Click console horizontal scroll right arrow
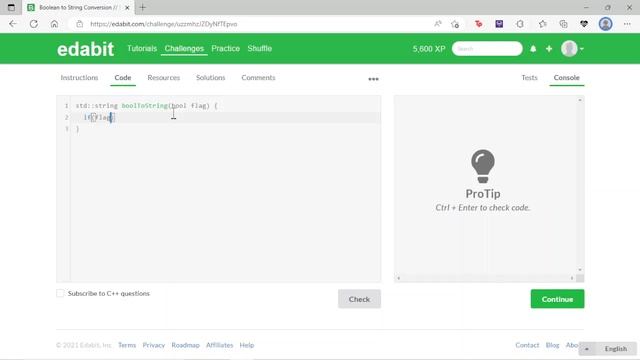This screenshot has height=360, width=640. tap(572, 278)
